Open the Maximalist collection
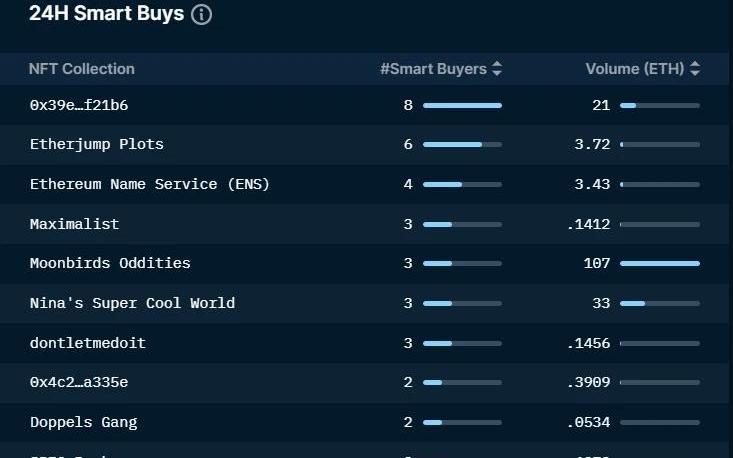Image resolution: width=733 pixels, height=458 pixels. tap(74, 224)
